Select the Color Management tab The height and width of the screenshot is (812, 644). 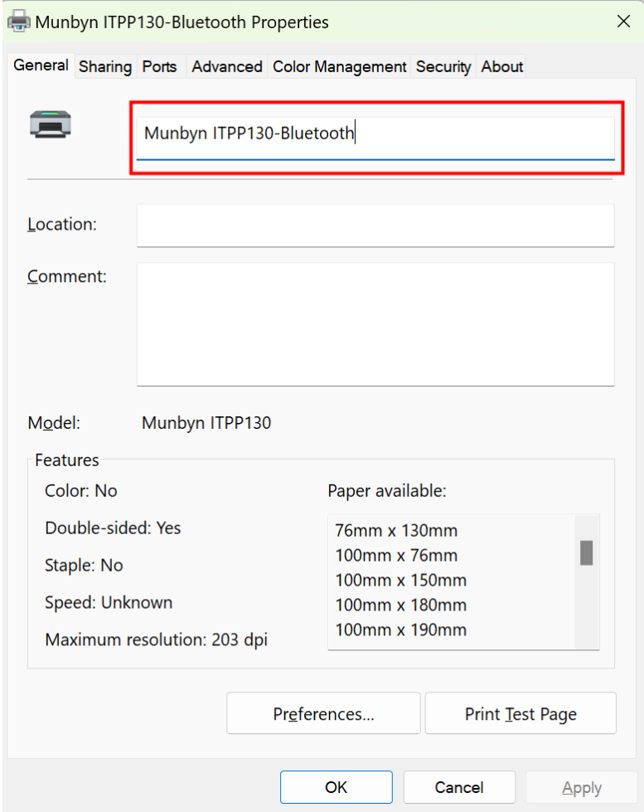coord(340,67)
